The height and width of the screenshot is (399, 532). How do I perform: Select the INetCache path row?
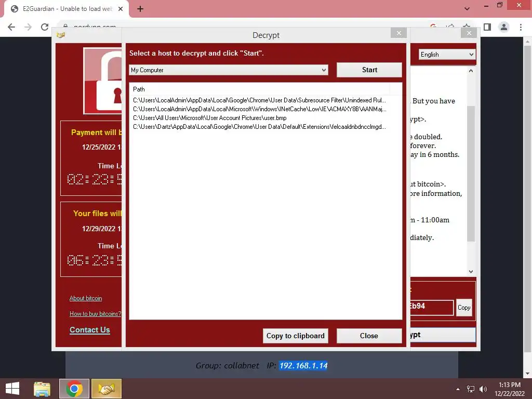click(x=259, y=109)
